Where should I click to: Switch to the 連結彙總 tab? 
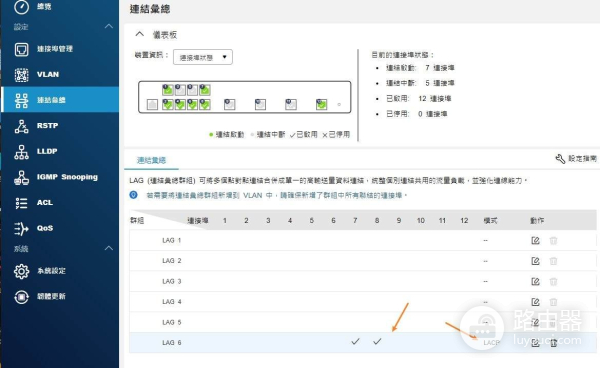[152, 160]
